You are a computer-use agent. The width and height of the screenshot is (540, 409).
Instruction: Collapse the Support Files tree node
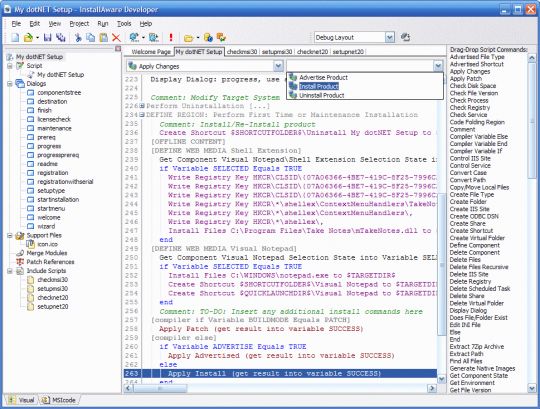10,235
